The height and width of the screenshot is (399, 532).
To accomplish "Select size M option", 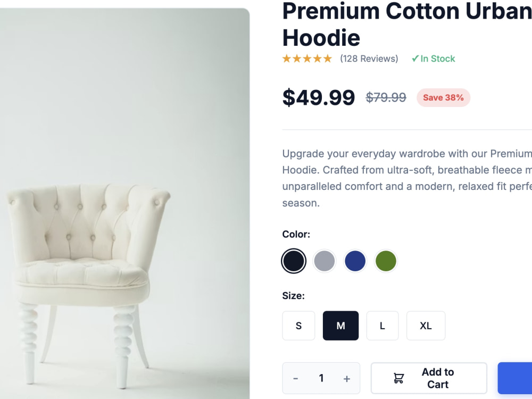I will (x=340, y=326).
